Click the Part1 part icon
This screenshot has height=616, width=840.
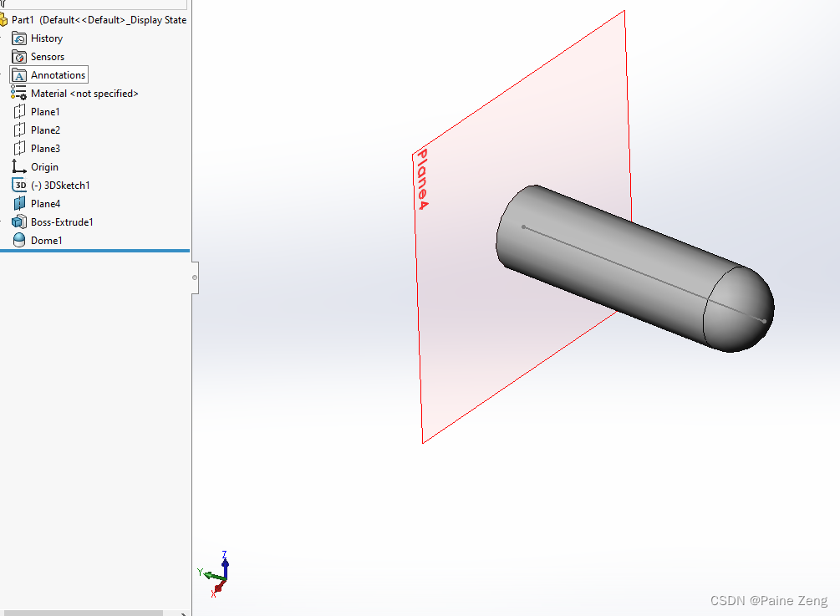3,20
